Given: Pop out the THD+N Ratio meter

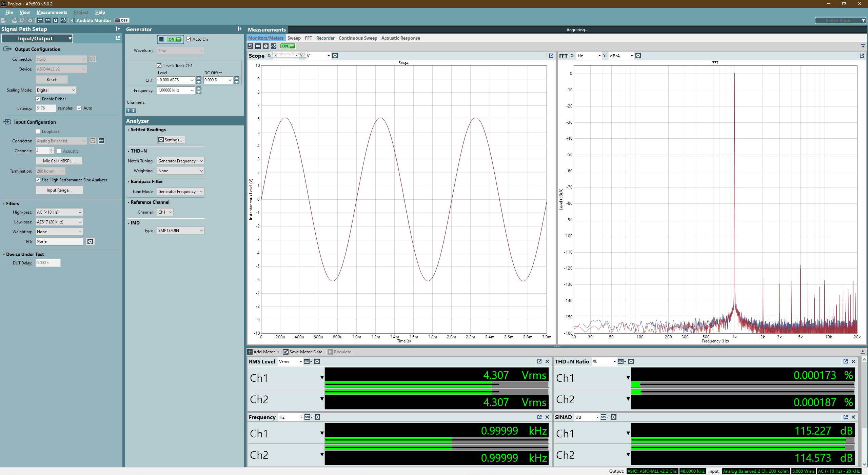Looking at the screenshot, I should point(845,361).
